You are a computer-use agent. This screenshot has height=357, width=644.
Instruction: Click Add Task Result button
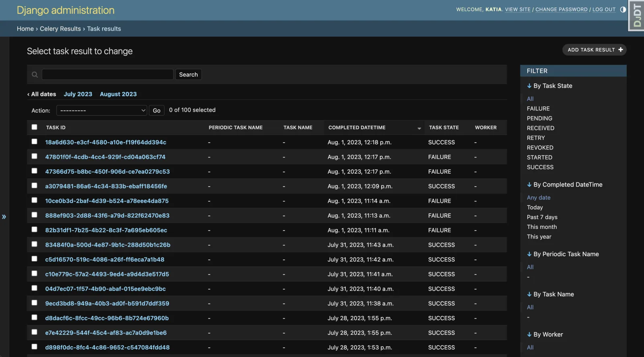(594, 50)
